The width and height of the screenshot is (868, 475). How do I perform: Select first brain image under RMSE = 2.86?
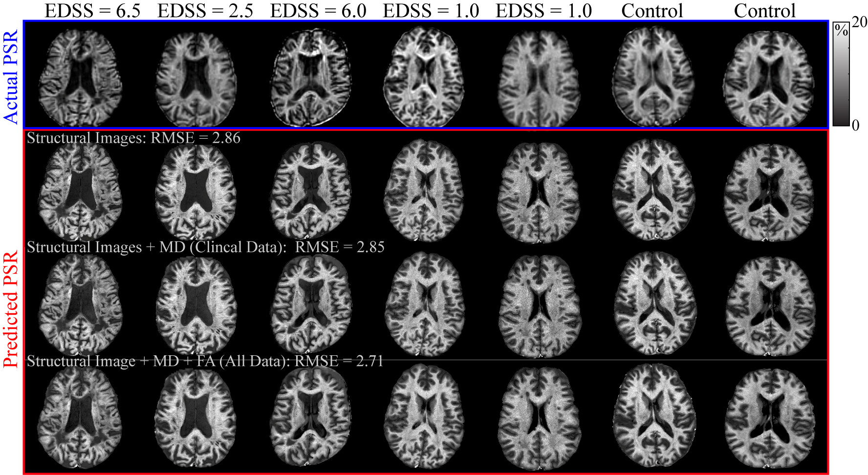[81, 192]
